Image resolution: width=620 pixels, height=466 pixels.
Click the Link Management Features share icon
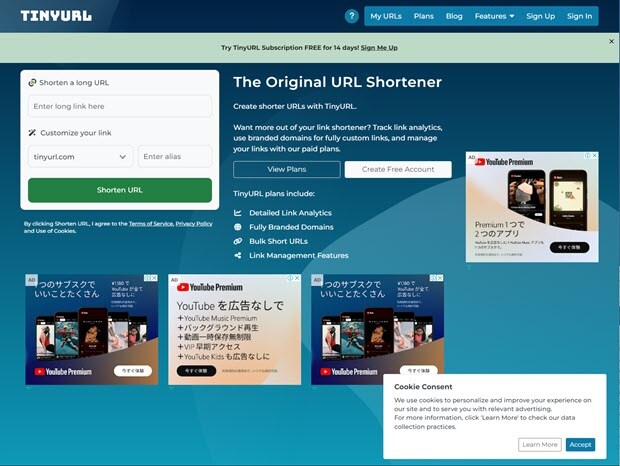[x=238, y=255]
